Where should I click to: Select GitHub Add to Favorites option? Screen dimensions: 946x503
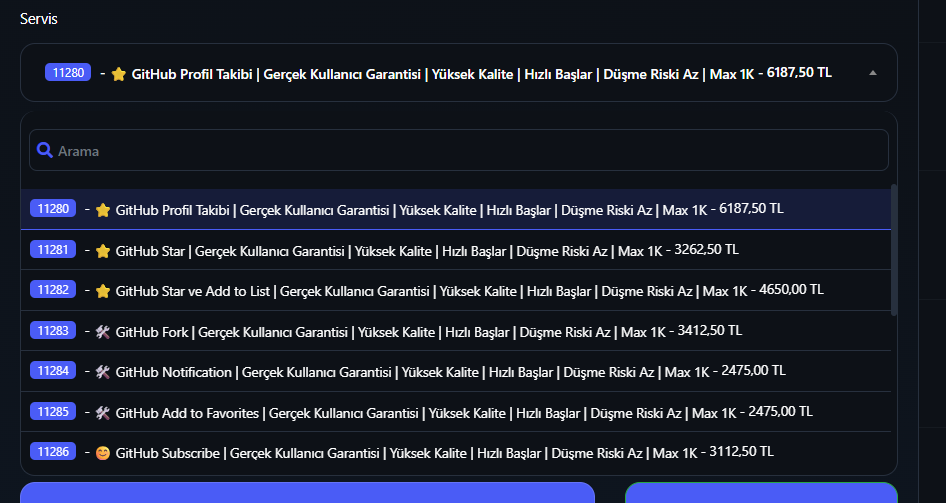point(456,412)
